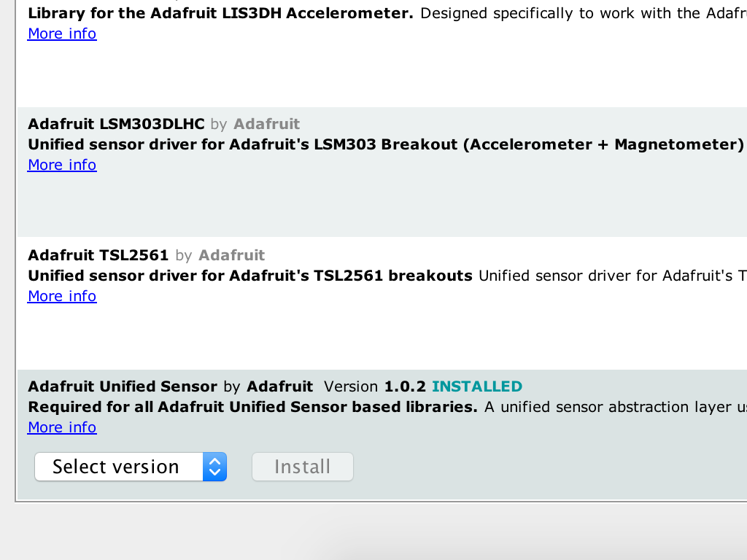Image resolution: width=747 pixels, height=560 pixels.
Task: Click the blue stepper arrows on version selector
Action: [x=215, y=467]
